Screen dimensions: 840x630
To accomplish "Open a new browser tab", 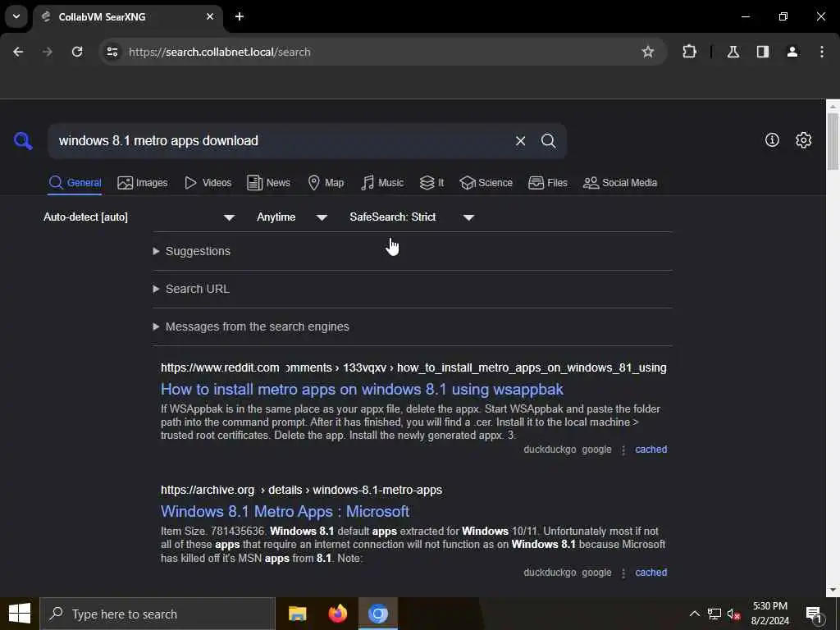I will [240, 16].
